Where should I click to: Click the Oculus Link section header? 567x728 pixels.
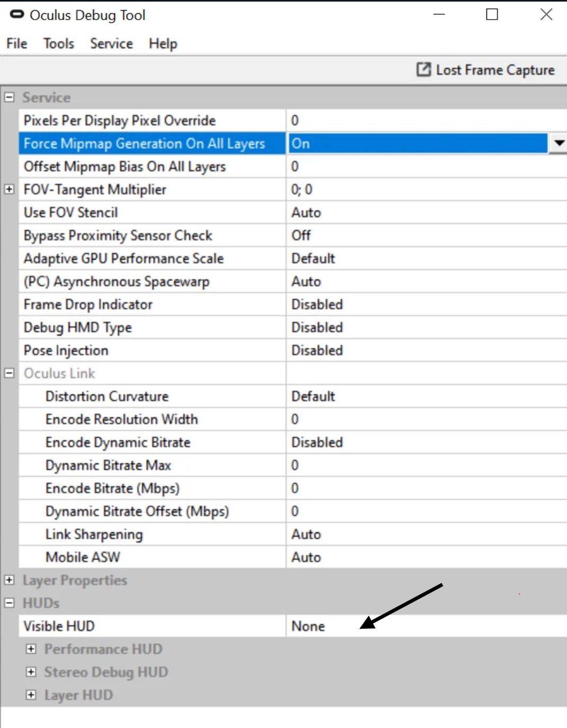pos(59,374)
